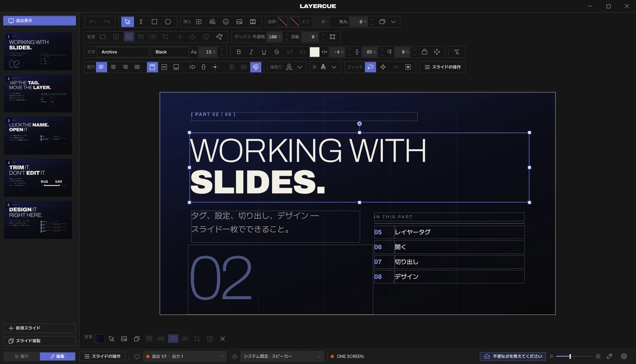
Task: Select the text cursor tool
Action: coord(141,22)
